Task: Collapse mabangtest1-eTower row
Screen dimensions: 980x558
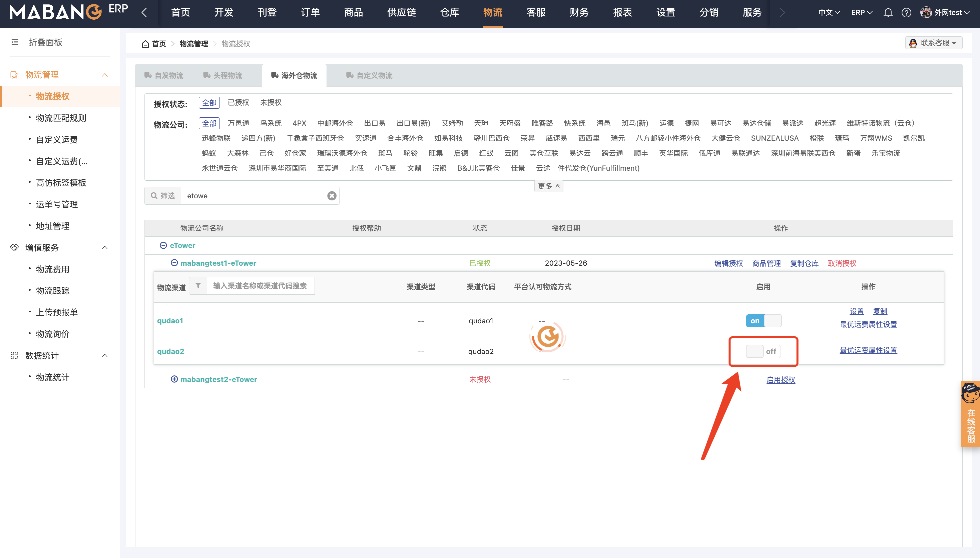Action: [x=174, y=263]
